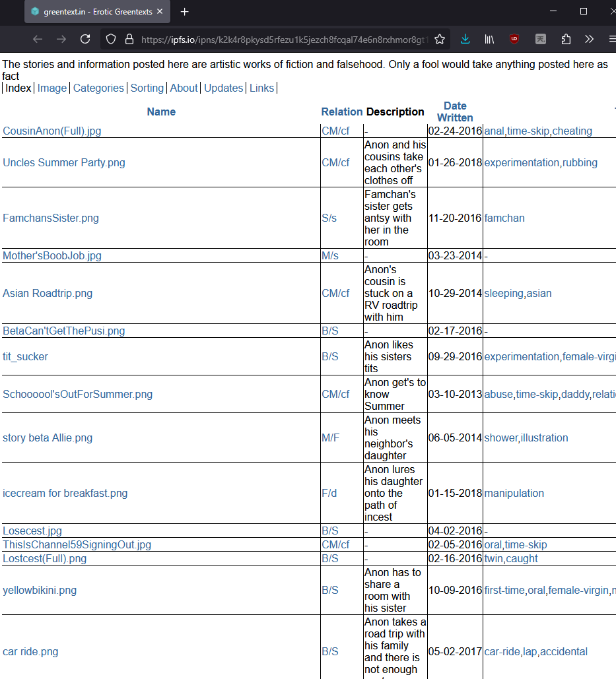
Task: Go forward to the next page
Action: pyautogui.click(x=61, y=40)
